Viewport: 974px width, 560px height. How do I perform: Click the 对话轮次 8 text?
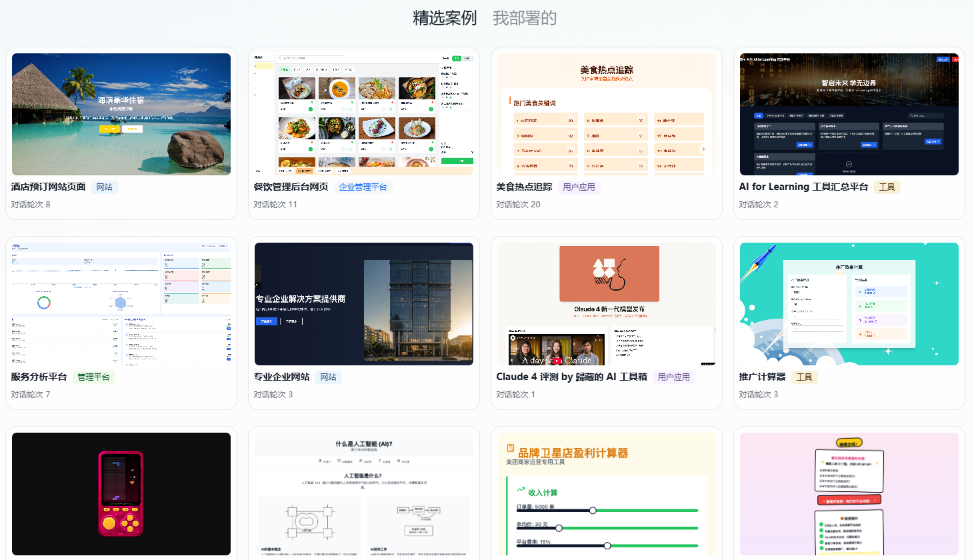coord(31,205)
